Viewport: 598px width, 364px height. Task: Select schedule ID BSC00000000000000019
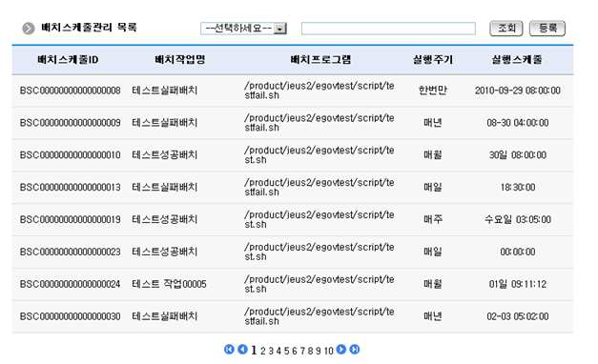coord(71,219)
